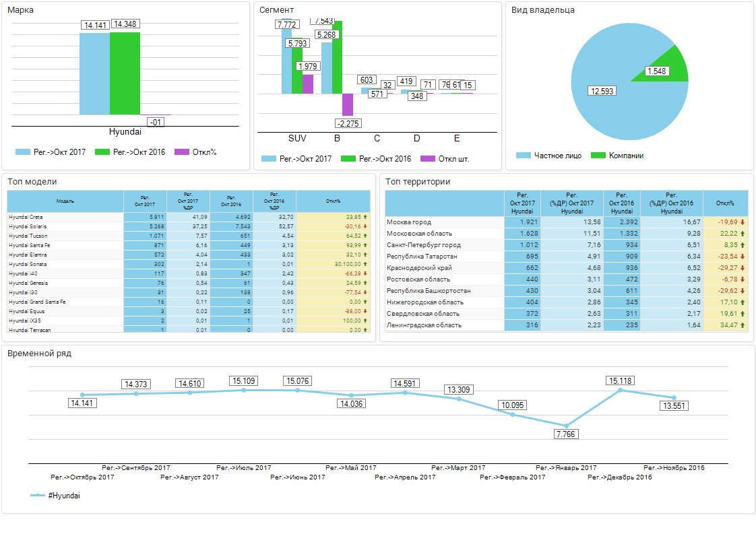Click the Рег.->Окт 2016 legend label under Марка
The height and width of the screenshot is (534, 756).
point(139,152)
